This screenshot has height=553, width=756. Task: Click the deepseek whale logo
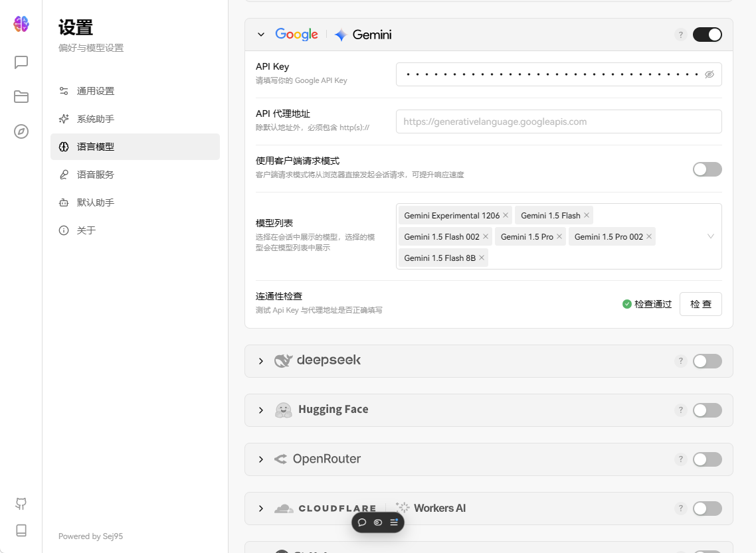tap(284, 360)
